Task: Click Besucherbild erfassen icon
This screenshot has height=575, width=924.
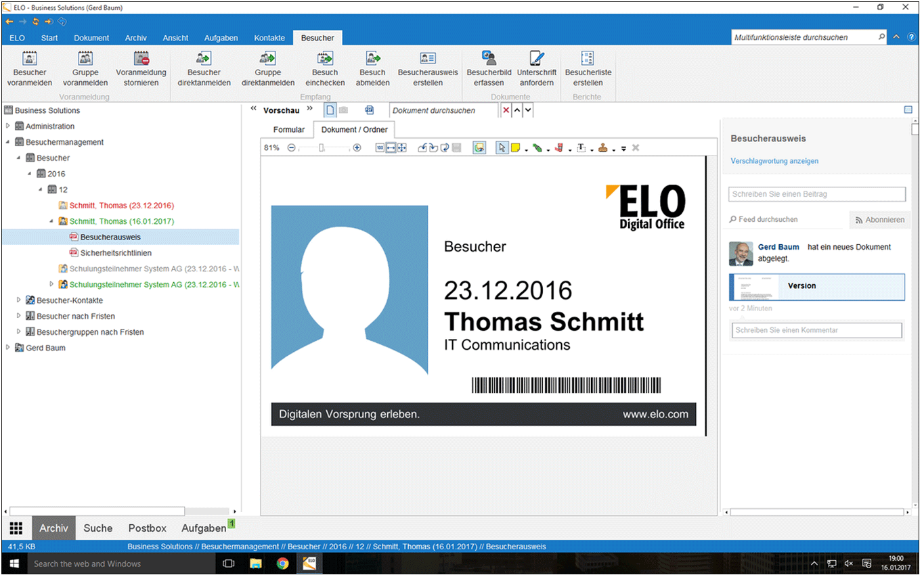Action: click(x=489, y=58)
